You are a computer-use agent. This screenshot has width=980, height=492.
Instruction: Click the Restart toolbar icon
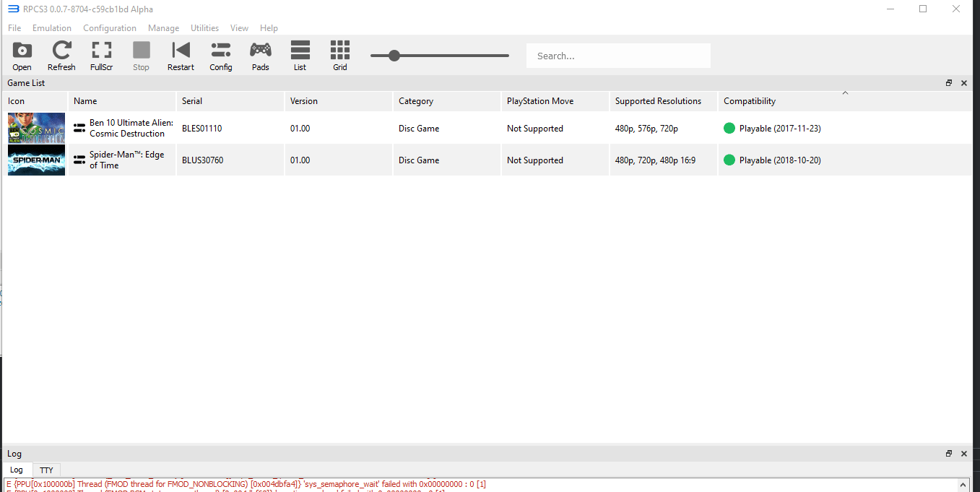point(181,56)
